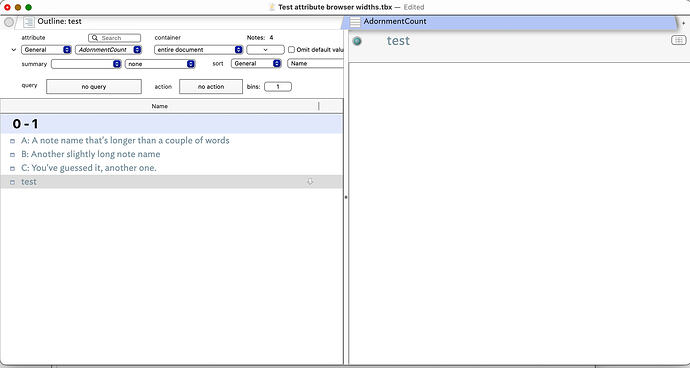Image resolution: width=690 pixels, height=368 pixels.
Task: Collapse the attribute browser settings chevron
Action: [14, 50]
